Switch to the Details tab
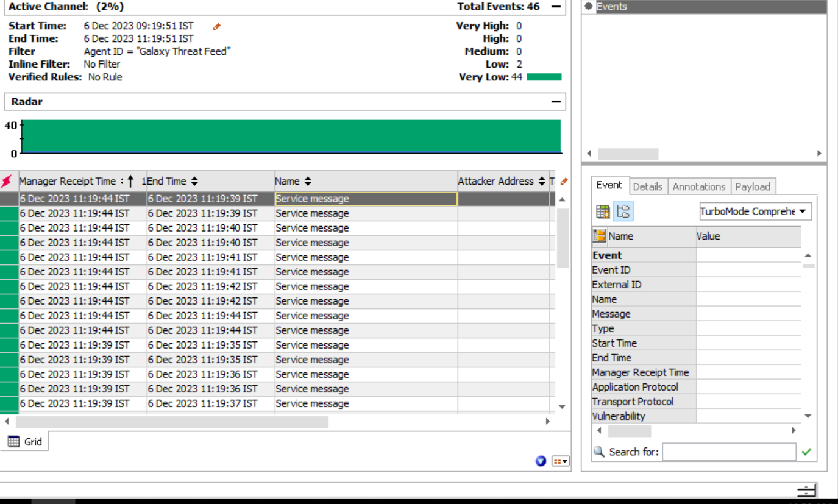Screen dimensions: 838x504 tap(648, 186)
